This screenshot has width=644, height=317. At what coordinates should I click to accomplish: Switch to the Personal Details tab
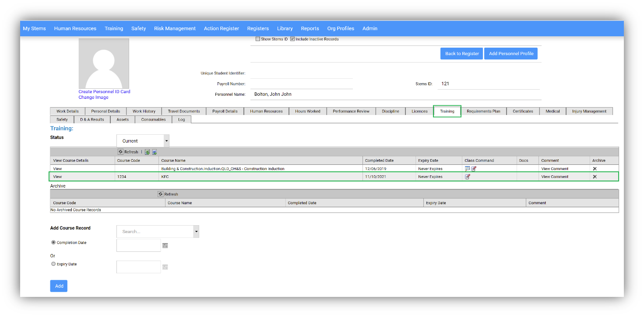click(x=106, y=111)
